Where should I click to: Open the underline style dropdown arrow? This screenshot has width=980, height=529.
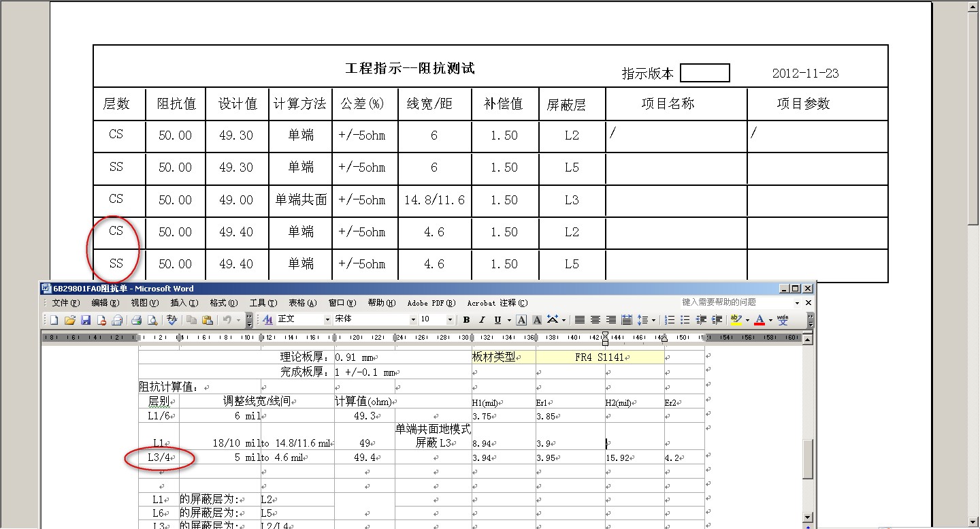point(509,319)
